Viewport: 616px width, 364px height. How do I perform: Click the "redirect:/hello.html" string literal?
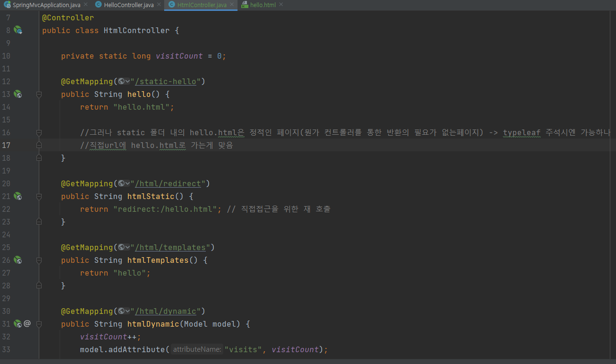(x=165, y=209)
